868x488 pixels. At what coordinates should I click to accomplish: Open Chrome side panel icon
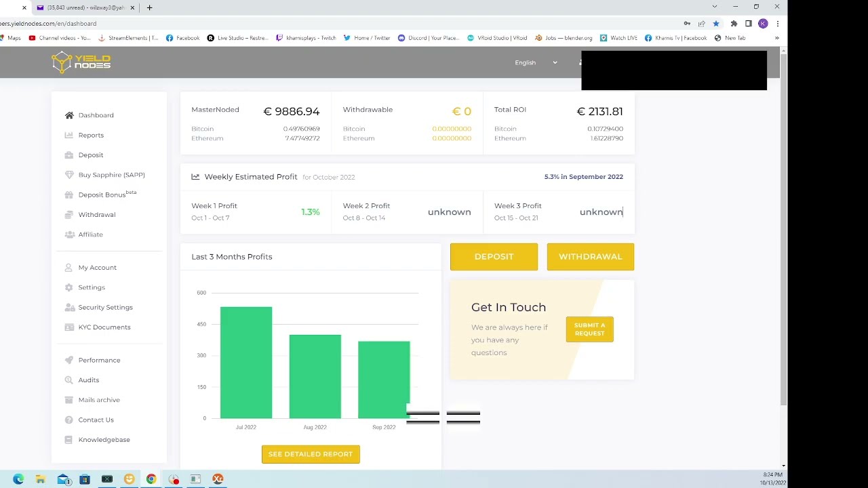(749, 23)
